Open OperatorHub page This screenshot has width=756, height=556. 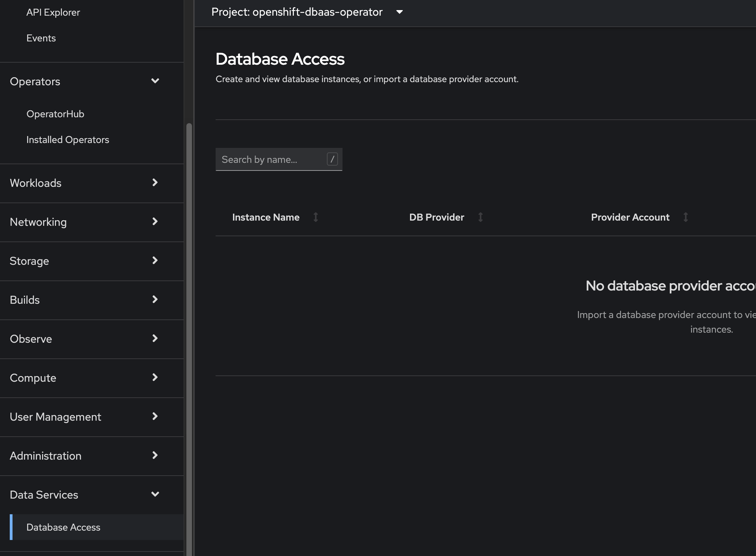pyautogui.click(x=55, y=114)
